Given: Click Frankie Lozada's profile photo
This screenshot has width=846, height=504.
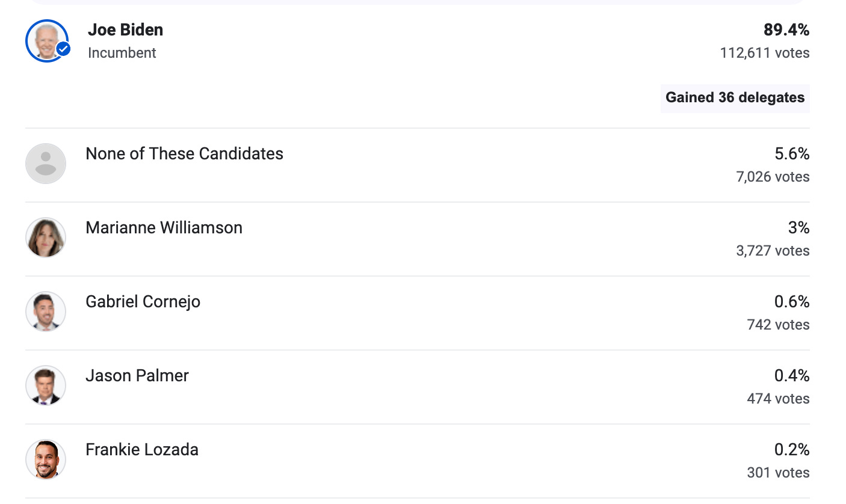Looking at the screenshot, I should point(46,459).
